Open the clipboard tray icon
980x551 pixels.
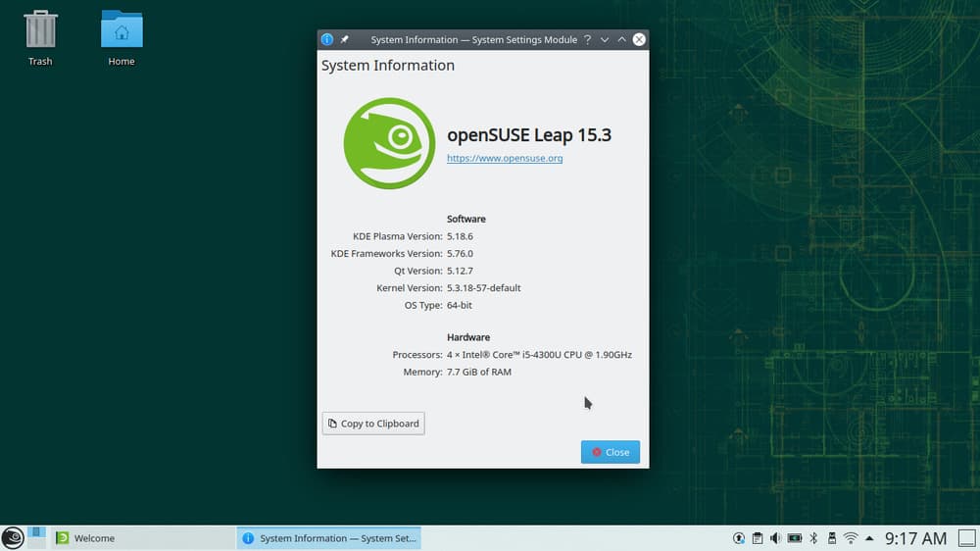click(757, 538)
